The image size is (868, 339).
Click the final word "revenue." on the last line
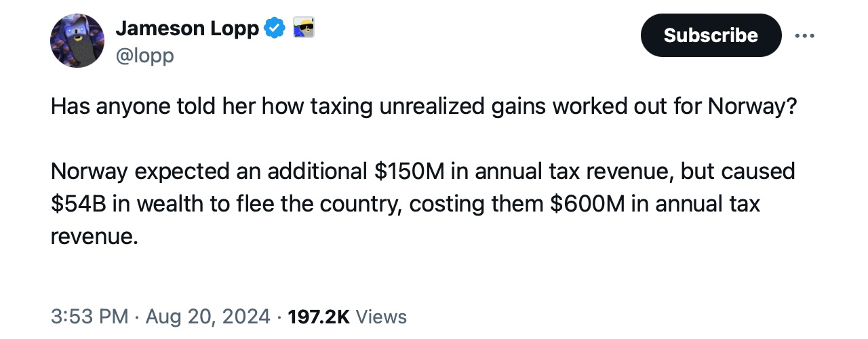point(94,237)
